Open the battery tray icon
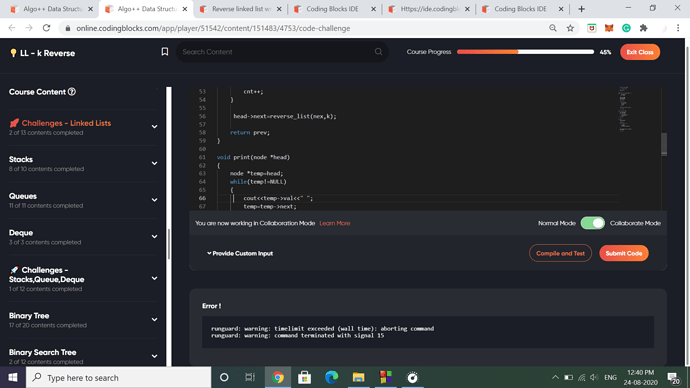 pyautogui.click(x=569, y=377)
